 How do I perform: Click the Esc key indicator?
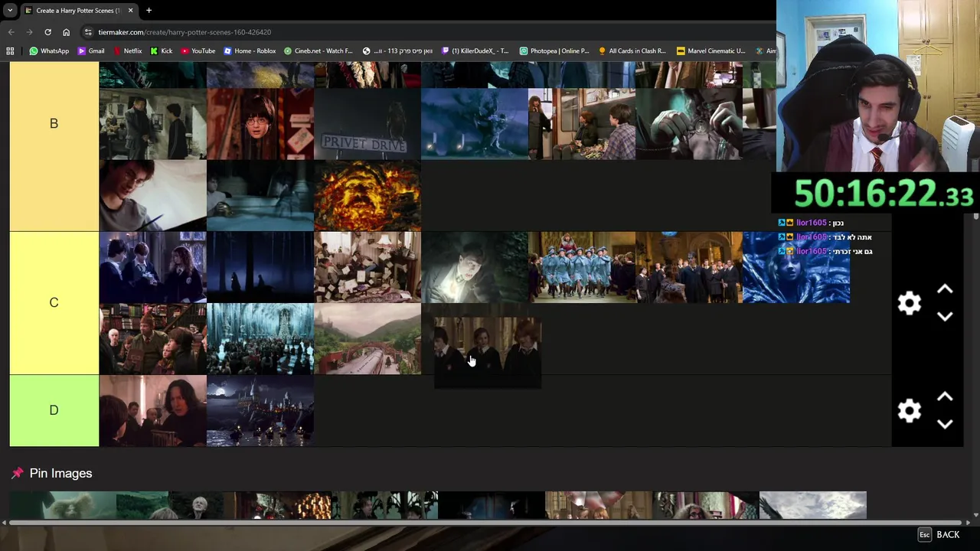point(924,535)
